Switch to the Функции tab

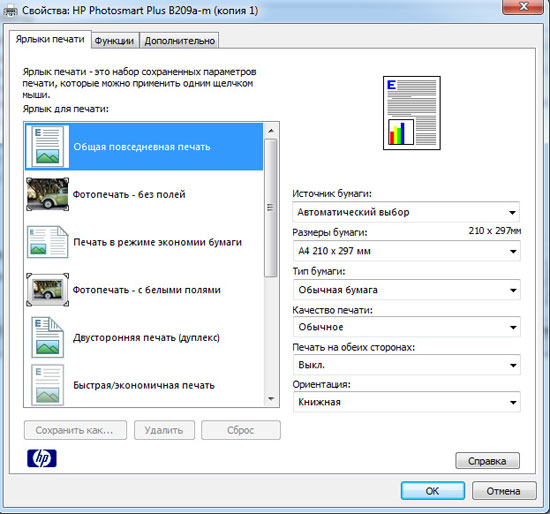(x=114, y=41)
